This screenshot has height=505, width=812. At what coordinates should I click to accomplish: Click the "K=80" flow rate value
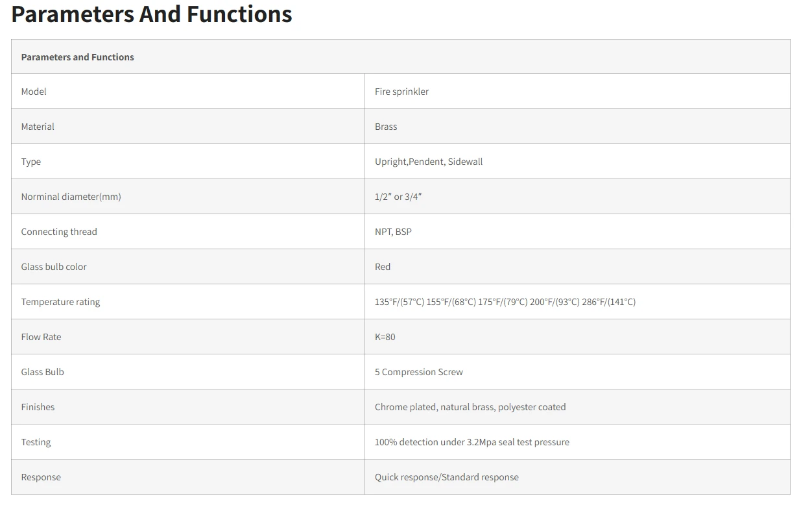385,337
